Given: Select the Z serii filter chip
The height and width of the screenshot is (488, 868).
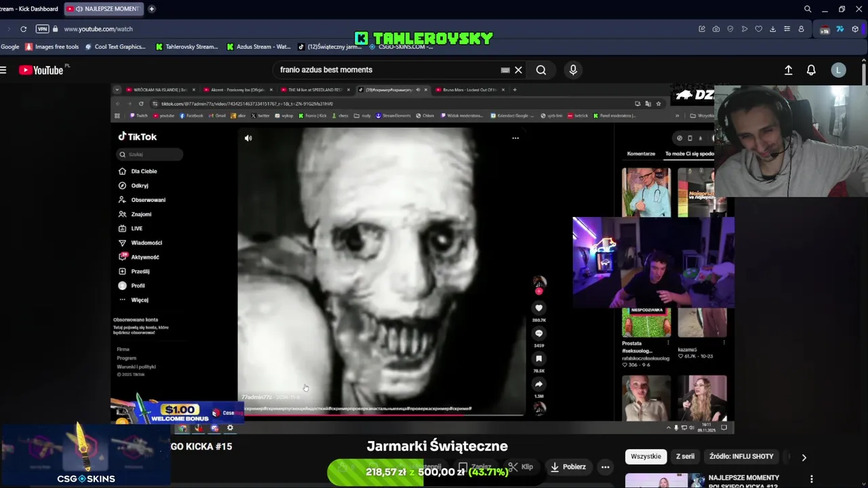Looking at the screenshot, I should [685, 457].
